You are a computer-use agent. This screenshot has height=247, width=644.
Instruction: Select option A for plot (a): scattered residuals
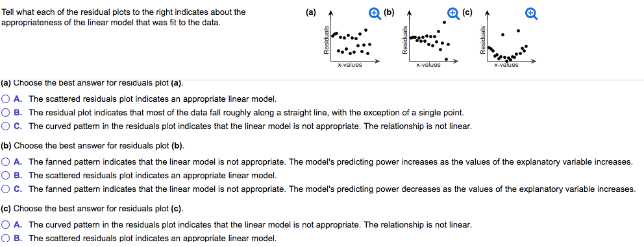[x=5, y=99]
